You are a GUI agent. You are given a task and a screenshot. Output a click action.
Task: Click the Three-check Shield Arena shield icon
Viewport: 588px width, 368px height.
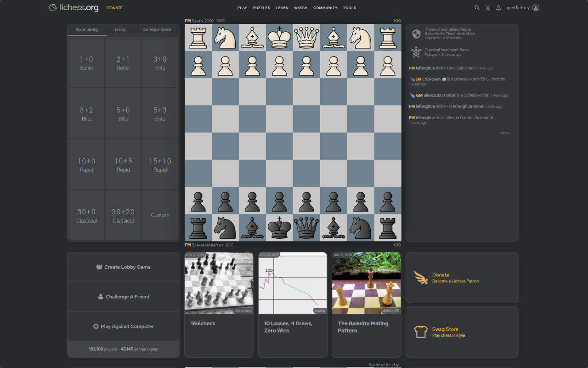[x=416, y=34]
